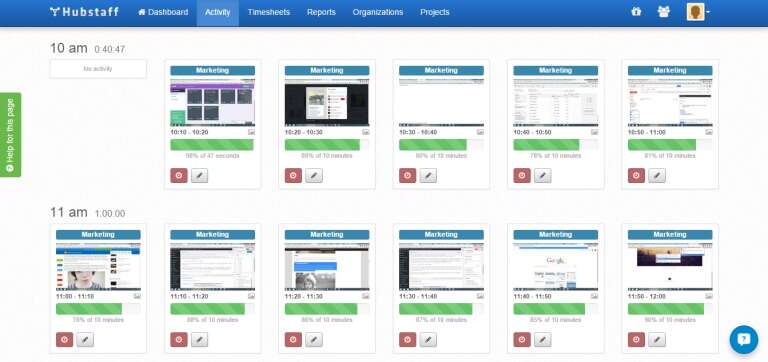The image size is (768, 362).
Task: Click the No activity slot at 10 am
Action: click(x=98, y=69)
